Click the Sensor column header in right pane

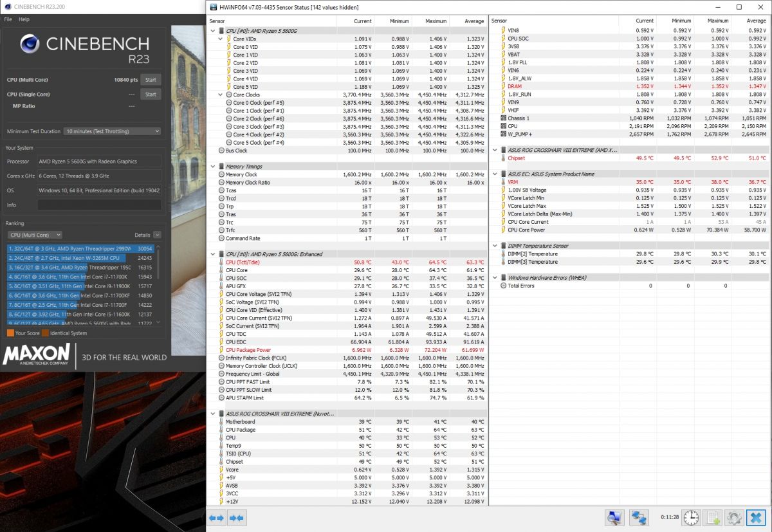pos(499,21)
